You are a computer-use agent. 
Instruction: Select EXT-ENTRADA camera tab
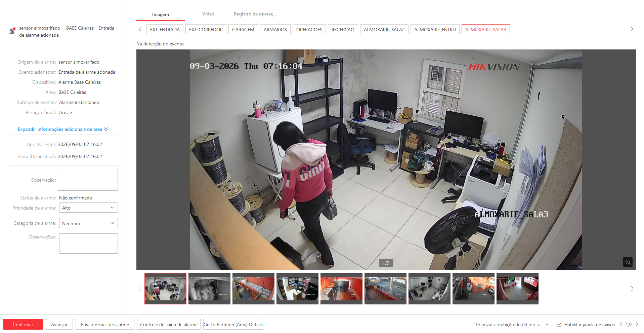pos(165,29)
